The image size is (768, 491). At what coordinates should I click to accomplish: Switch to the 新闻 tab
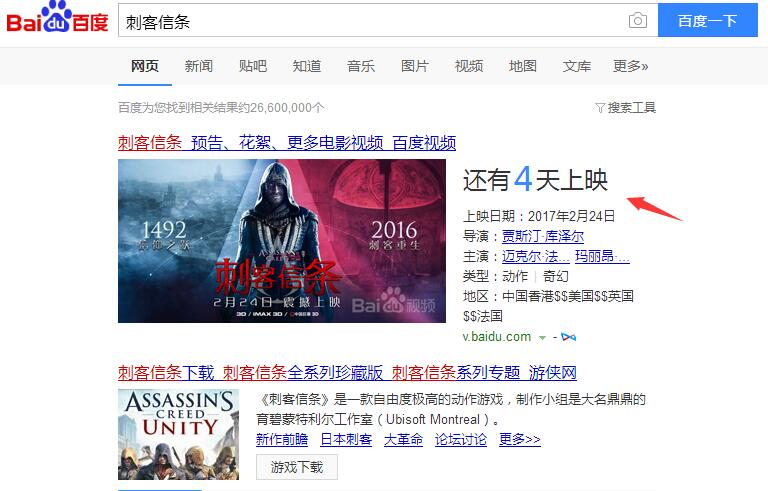click(x=198, y=66)
